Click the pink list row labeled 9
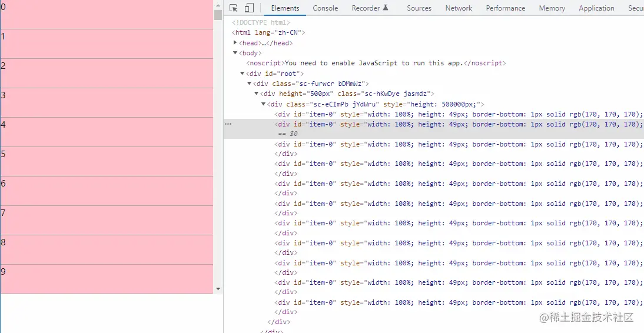 107,279
